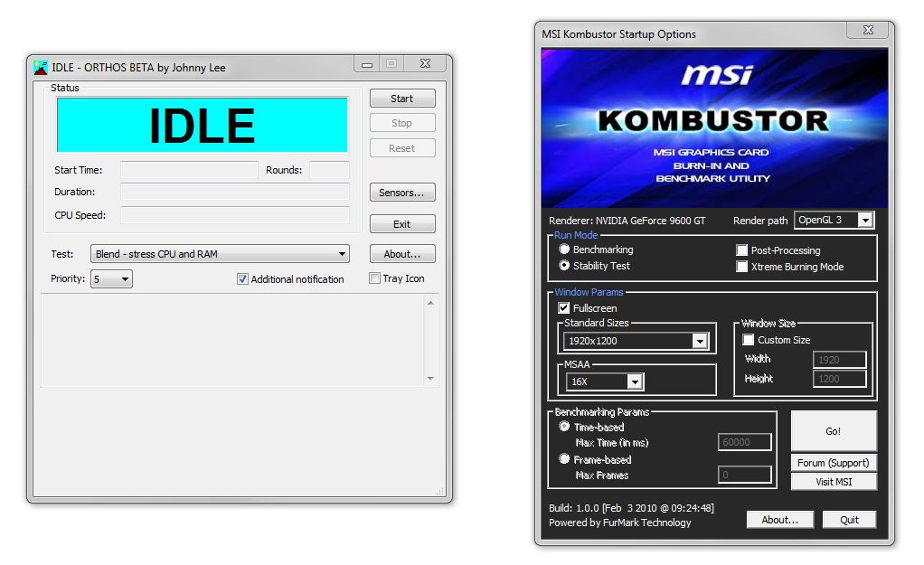Click the Duration field

[235, 192]
